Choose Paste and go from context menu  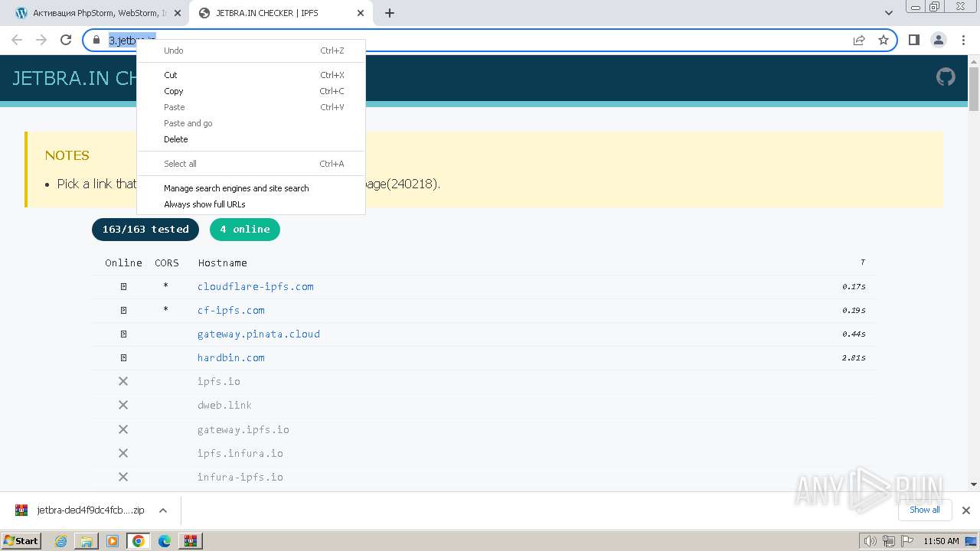(251, 123)
